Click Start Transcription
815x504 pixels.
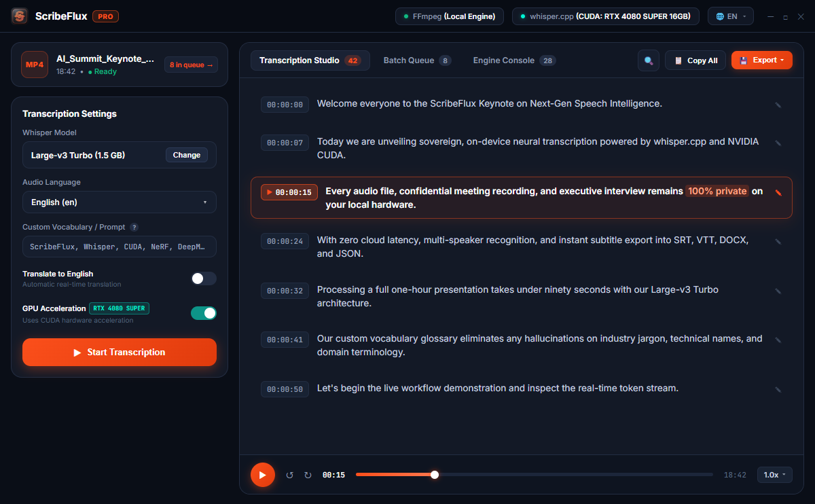pyautogui.click(x=120, y=352)
